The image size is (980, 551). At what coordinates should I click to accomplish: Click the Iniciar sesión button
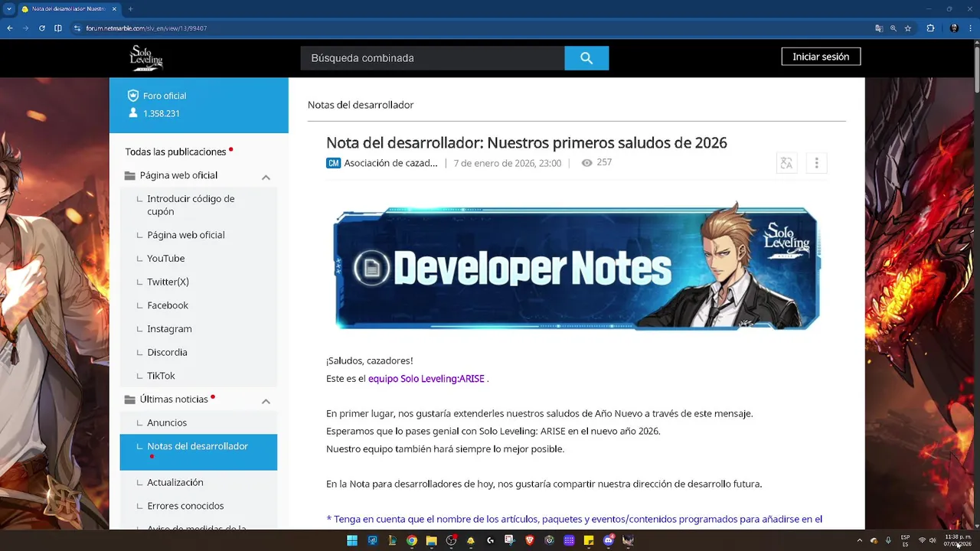pos(821,57)
